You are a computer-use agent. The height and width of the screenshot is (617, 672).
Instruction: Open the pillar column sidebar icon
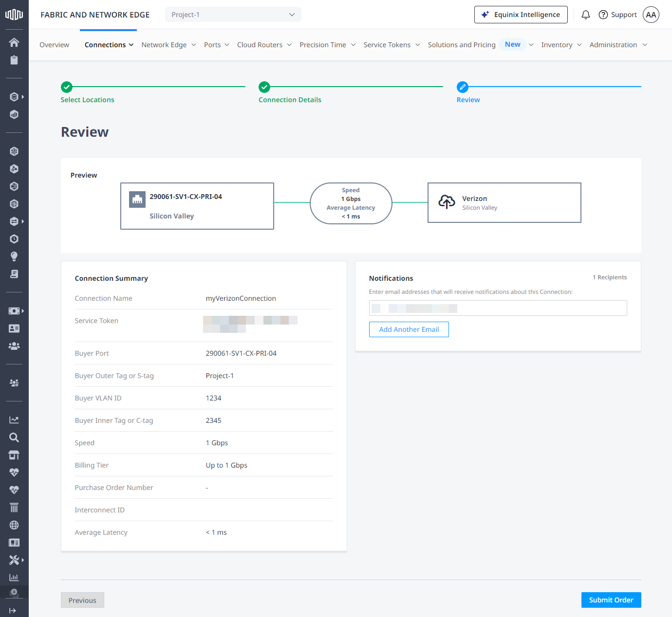(14, 508)
